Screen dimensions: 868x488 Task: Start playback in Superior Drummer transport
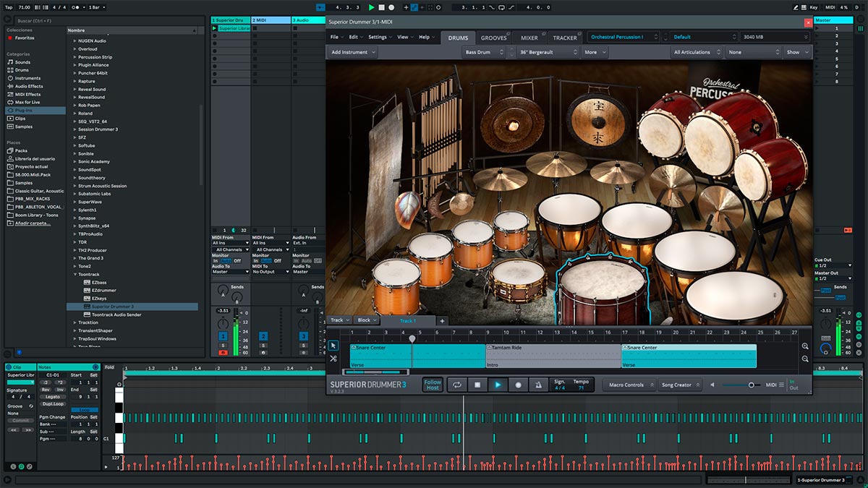[498, 385]
